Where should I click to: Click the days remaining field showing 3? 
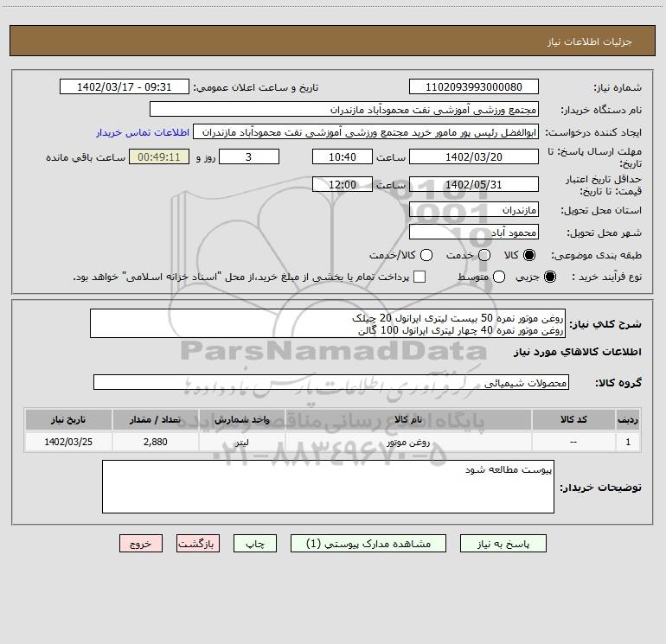[x=249, y=156]
